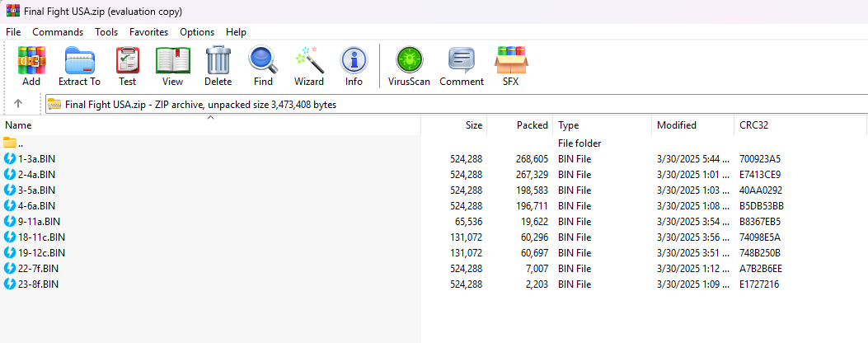Open the Options menu
Image resolution: width=868 pixels, height=343 pixels.
coord(197,32)
